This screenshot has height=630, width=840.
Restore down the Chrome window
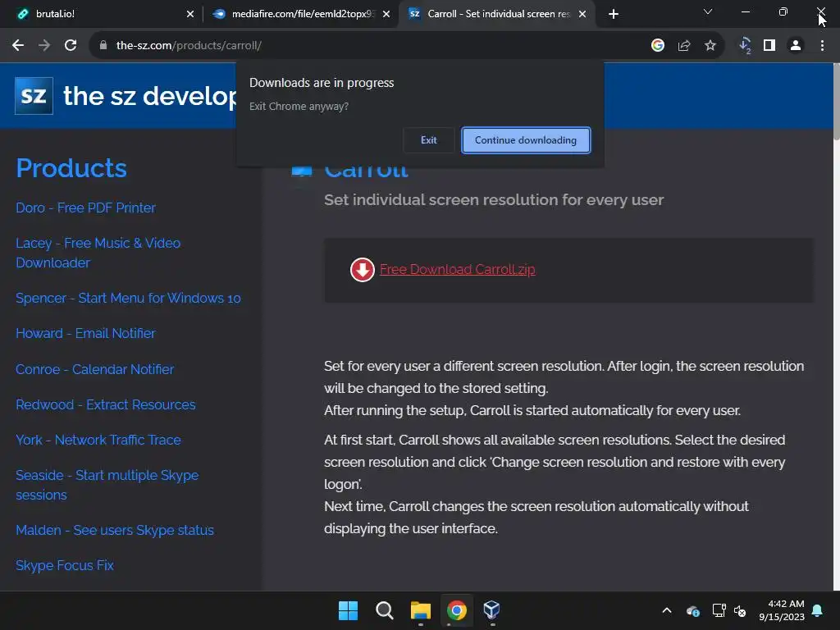(x=783, y=11)
